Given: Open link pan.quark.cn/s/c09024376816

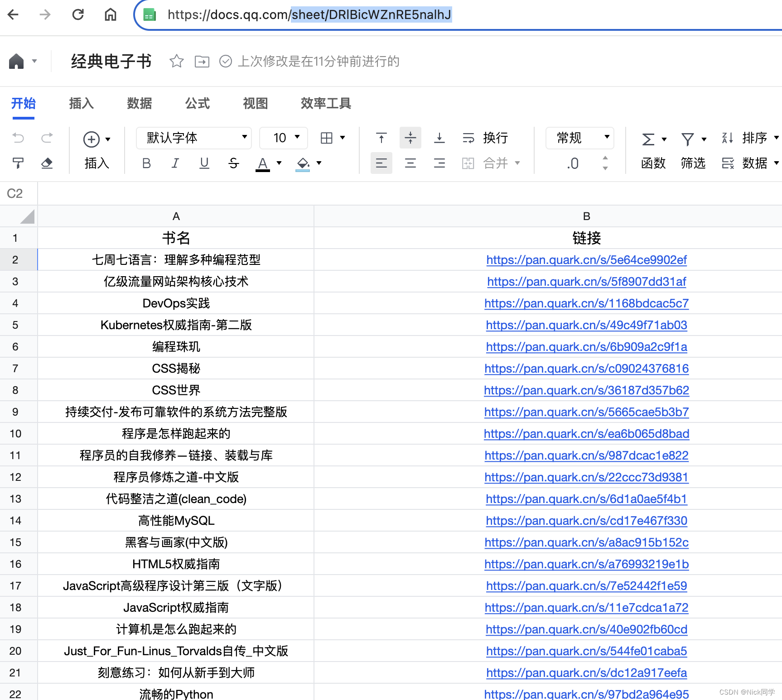Looking at the screenshot, I should coord(586,369).
